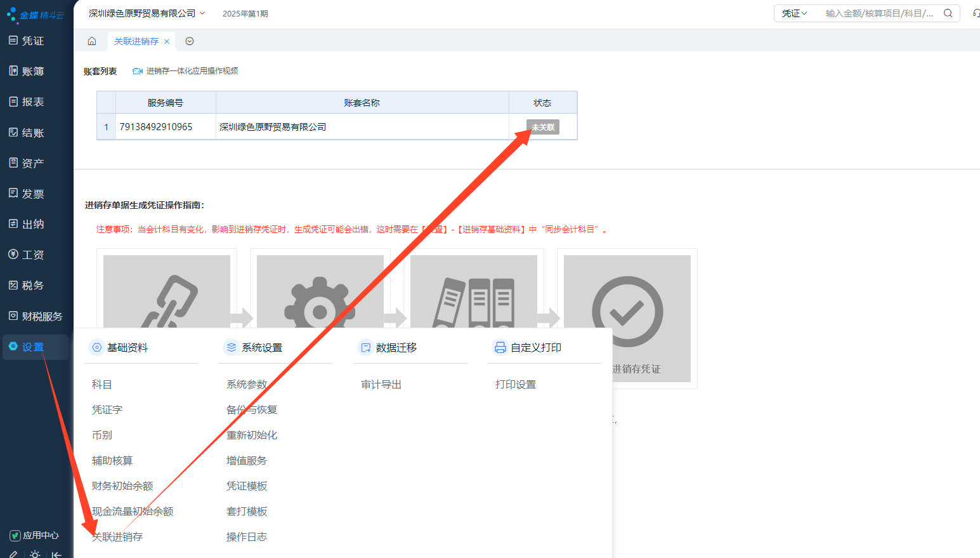Open the tab list dropdown circle

pos(190,41)
